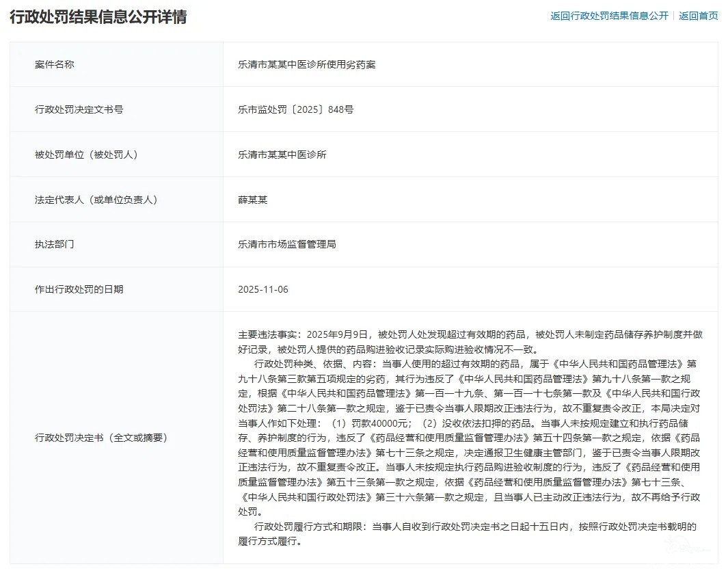Select the 法定代表人（或单位负责人） label

click(96, 200)
